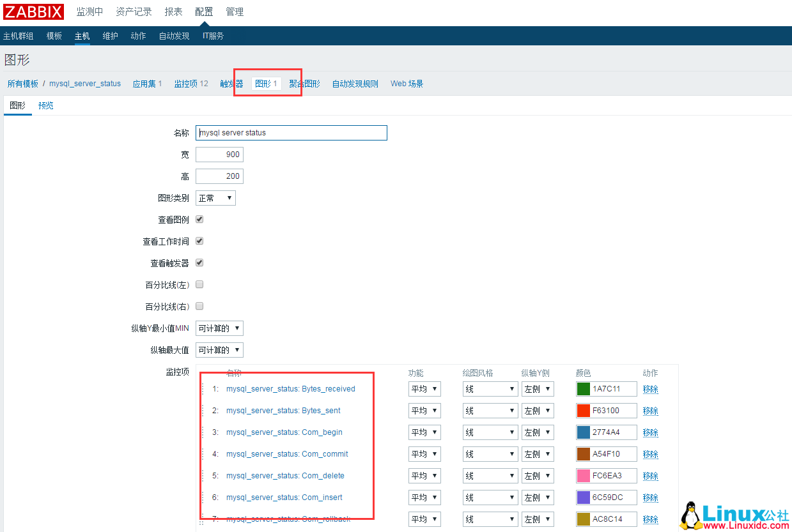Disable the 查看工作时间 checkbox
The image size is (792, 532).
point(199,241)
